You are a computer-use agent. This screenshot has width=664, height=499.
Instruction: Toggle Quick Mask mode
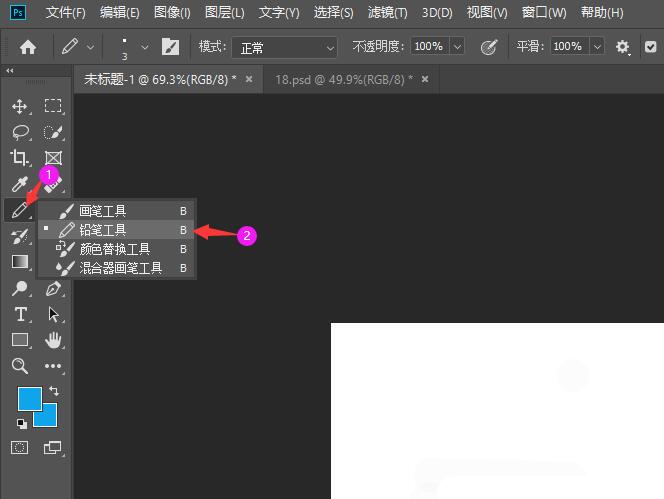point(19,447)
